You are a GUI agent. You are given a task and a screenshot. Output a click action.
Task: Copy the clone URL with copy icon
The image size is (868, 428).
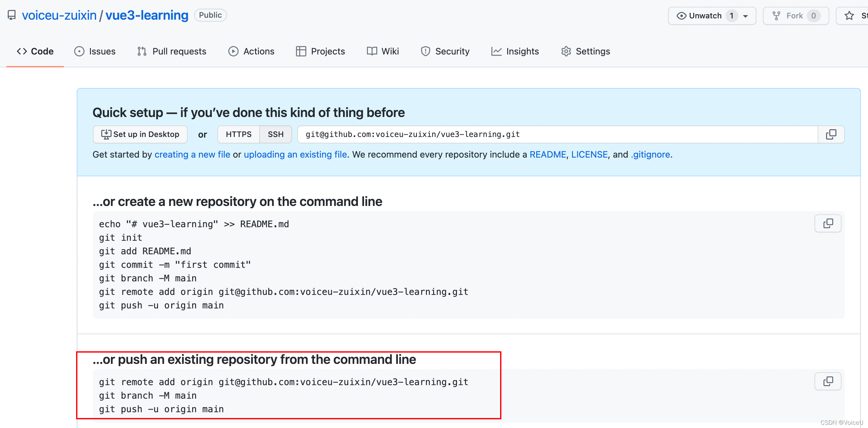(831, 134)
